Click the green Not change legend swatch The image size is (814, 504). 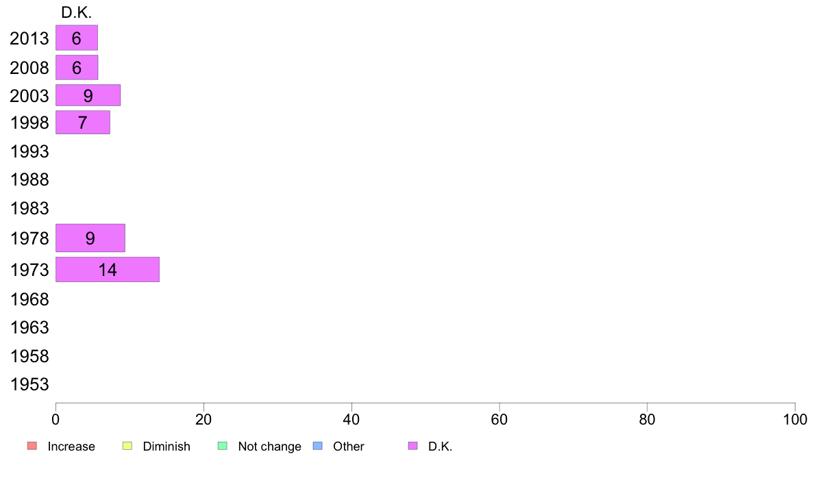pyautogui.click(x=222, y=446)
